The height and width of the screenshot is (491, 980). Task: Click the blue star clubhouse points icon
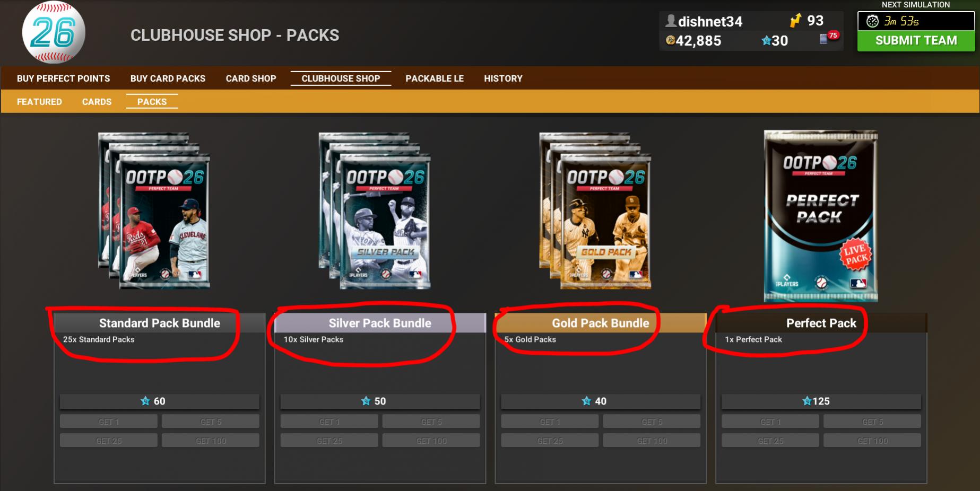pyautogui.click(x=766, y=40)
